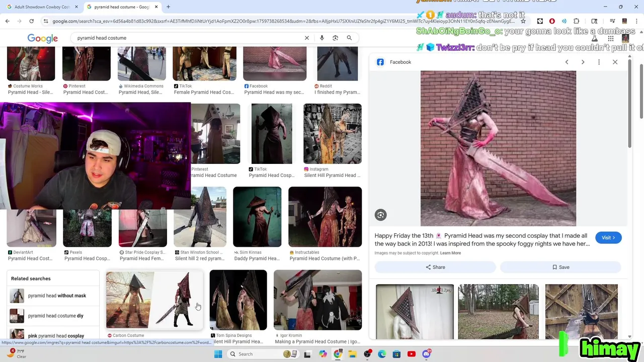
Task: Open the large pink Pyramid Head preview image
Action: pos(498,148)
